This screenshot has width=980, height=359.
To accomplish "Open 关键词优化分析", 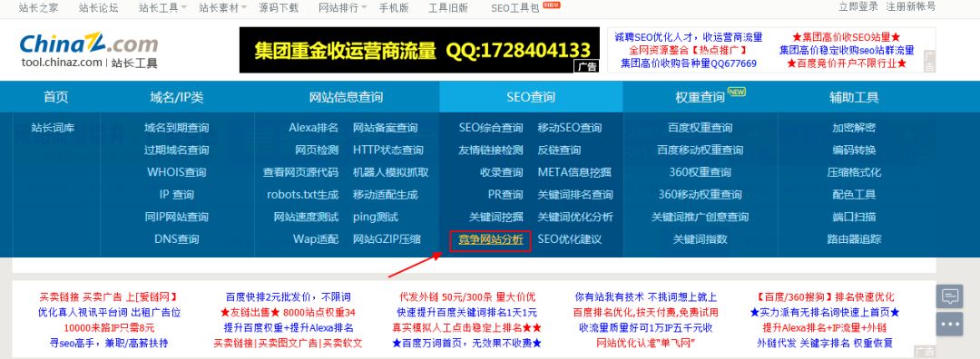I will pyautogui.click(x=575, y=218).
